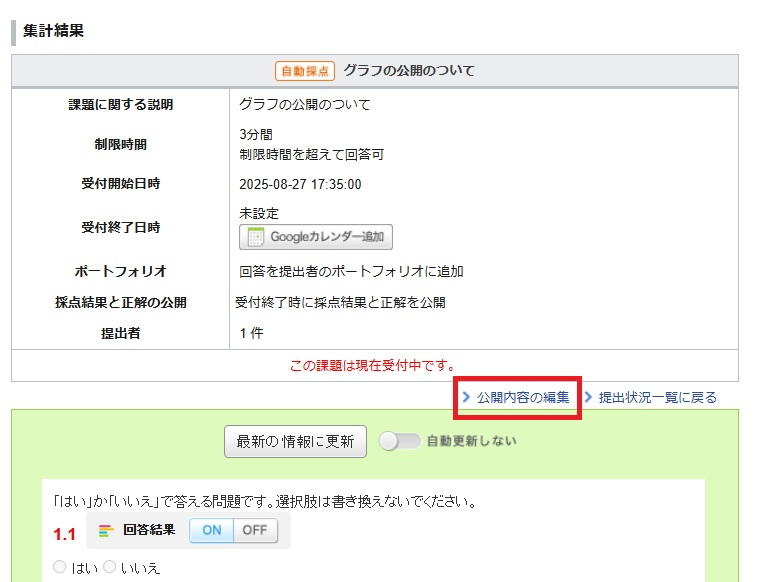Image resolution: width=766 pixels, height=582 pixels.
Task: Go back via 提出状況一覧に戻る link
Action: pyautogui.click(x=657, y=397)
